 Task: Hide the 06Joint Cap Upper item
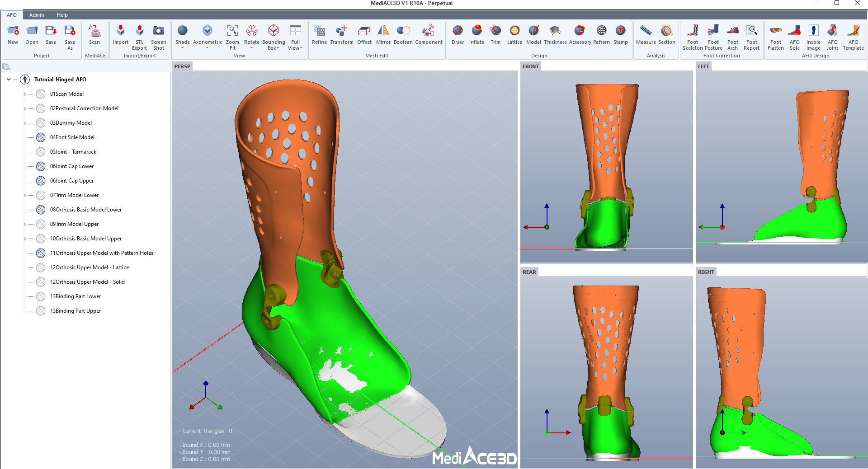coord(41,181)
